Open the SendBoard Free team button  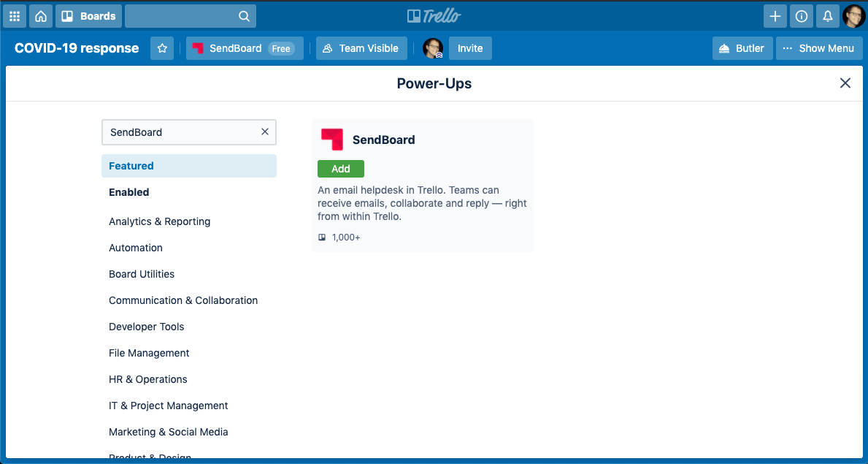pyautogui.click(x=245, y=48)
